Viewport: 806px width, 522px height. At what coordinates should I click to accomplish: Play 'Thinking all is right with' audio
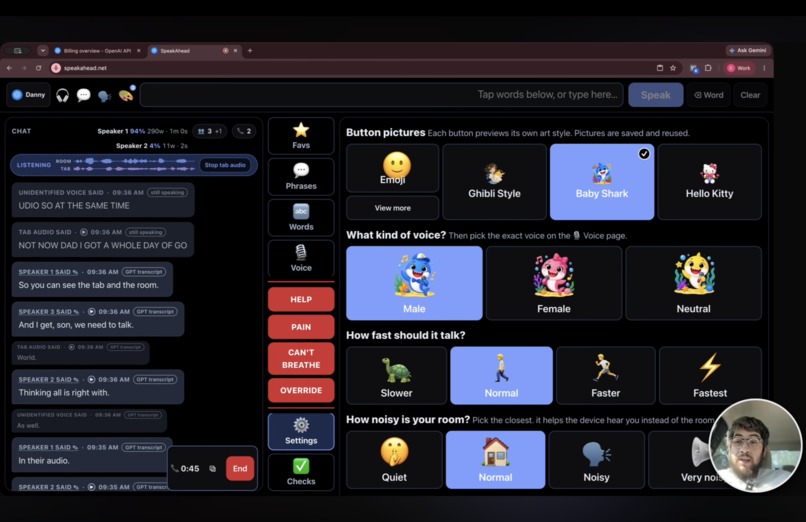coord(91,379)
